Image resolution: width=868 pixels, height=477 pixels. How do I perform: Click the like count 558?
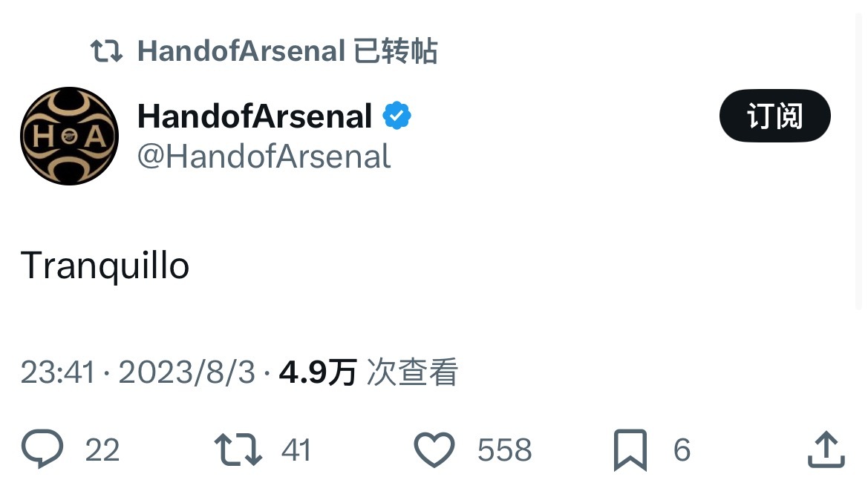504,450
